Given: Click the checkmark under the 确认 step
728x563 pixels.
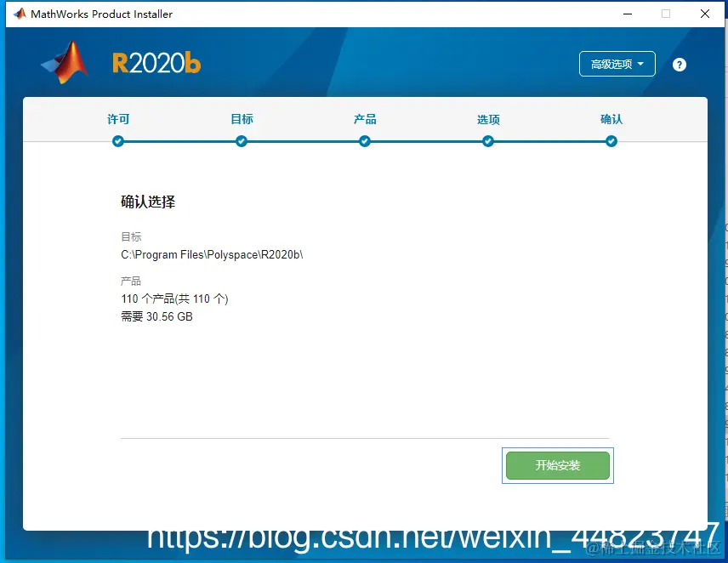Looking at the screenshot, I should click(x=611, y=141).
